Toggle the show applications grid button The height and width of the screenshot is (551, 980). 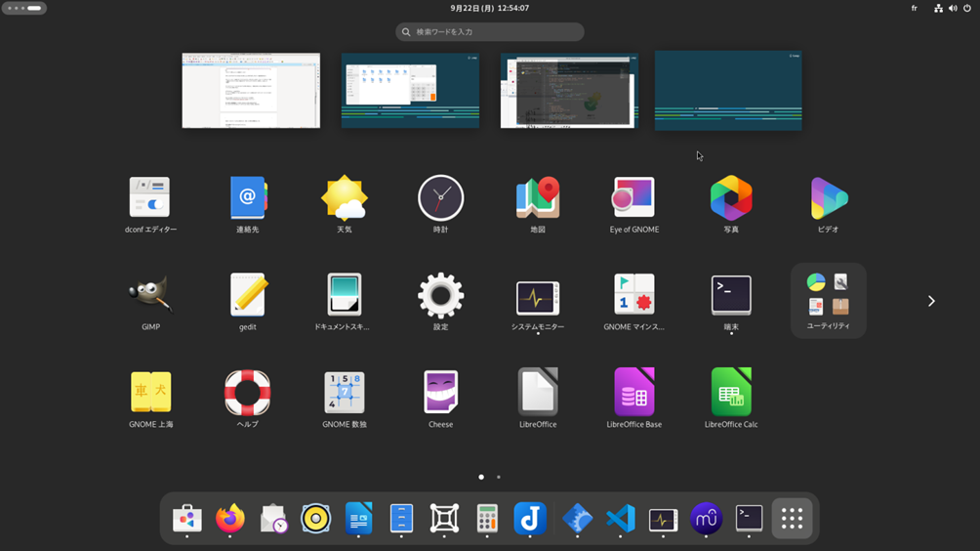792,519
